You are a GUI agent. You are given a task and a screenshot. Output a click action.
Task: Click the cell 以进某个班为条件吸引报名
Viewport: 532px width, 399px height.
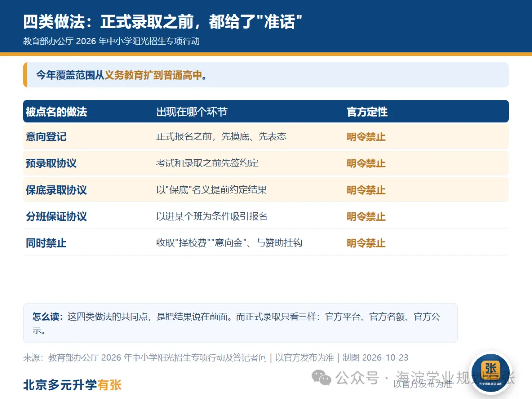[x=212, y=216]
